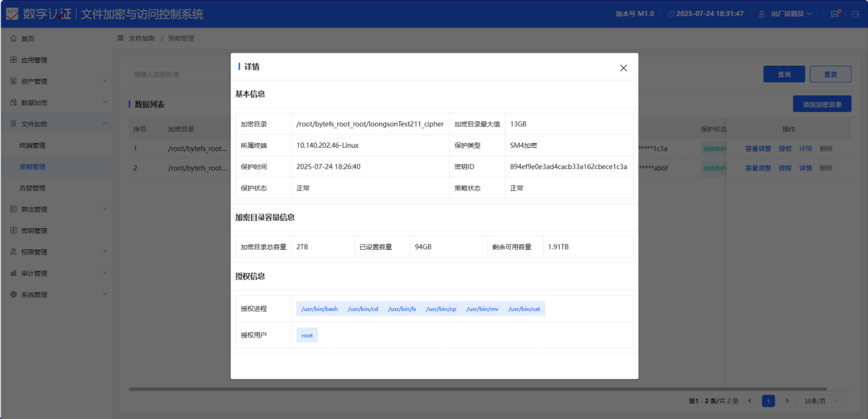Select 终端管理 in the sidebar
The image size is (868, 419).
(x=56, y=145)
